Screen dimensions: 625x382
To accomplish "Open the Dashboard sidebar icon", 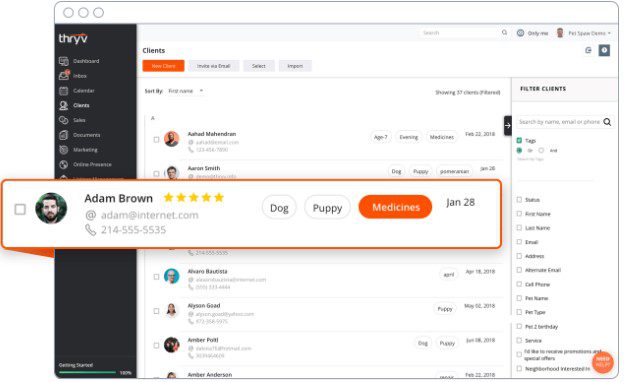I will pyautogui.click(x=64, y=61).
